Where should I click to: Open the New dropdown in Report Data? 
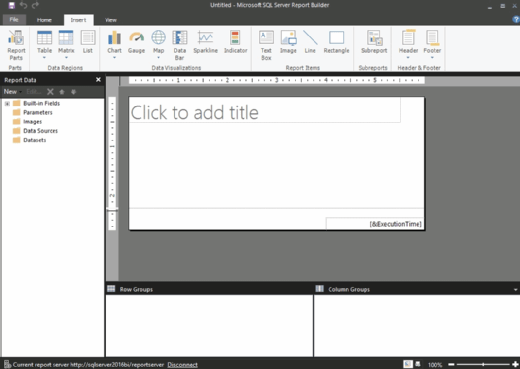pos(13,92)
